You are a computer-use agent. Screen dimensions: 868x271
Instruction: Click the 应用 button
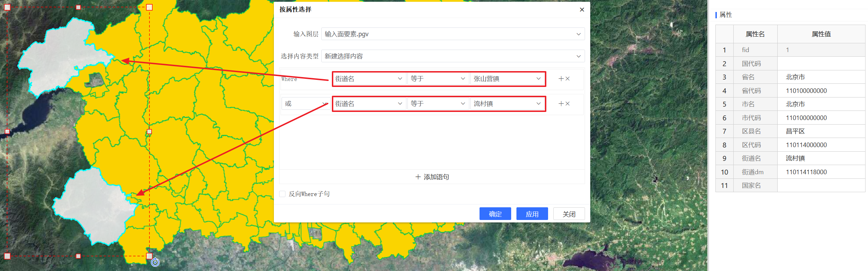[x=532, y=214]
